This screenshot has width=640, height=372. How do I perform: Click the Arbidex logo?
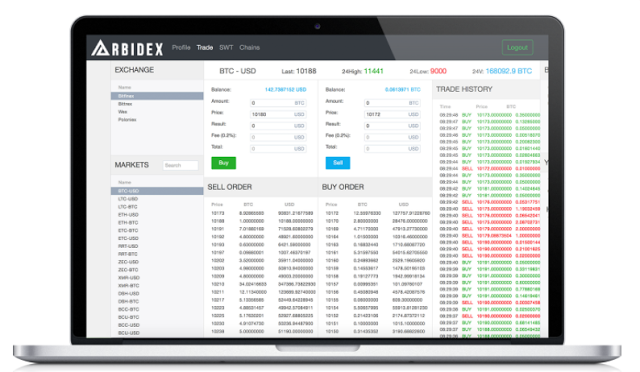click(127, 48)
